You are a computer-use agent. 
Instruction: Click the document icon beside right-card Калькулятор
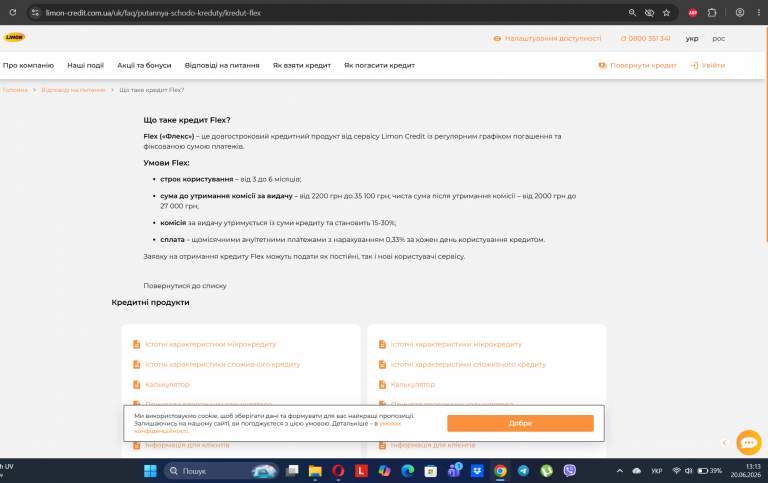pyautogui.click(x=383, y=385)
